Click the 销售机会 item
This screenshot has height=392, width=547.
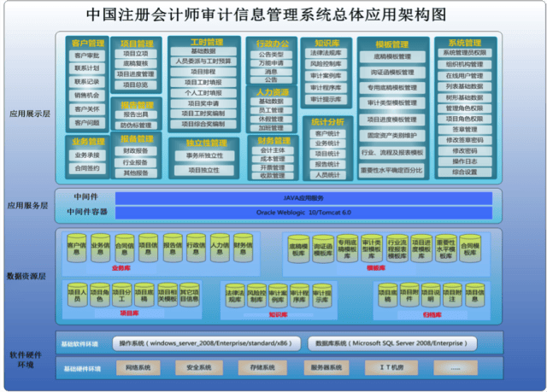coord(87,95)
